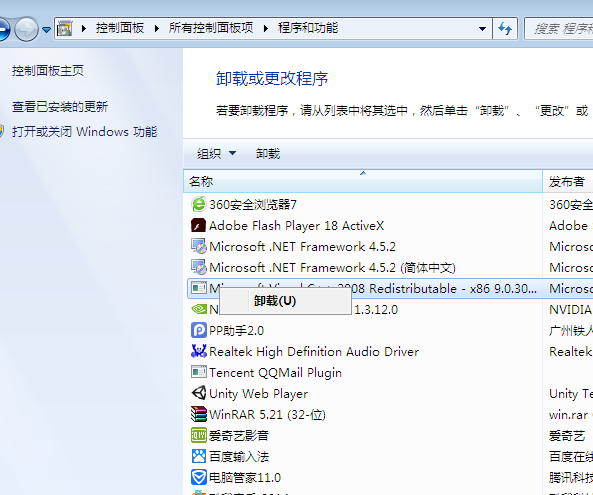The image size is (593, 495).
Task: Click the Adobe Flash Player icon
Action: pyautogui.click(x=199, y=226)
